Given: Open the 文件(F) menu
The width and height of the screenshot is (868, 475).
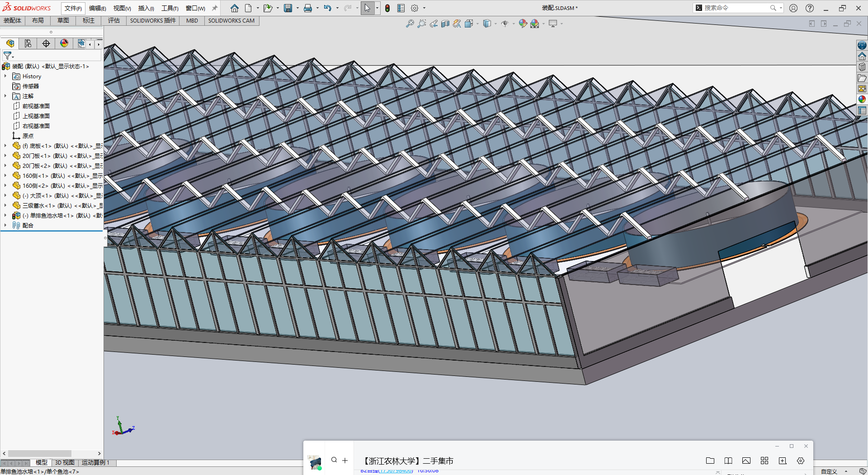Looking at the screenshot, I should 73,8.
